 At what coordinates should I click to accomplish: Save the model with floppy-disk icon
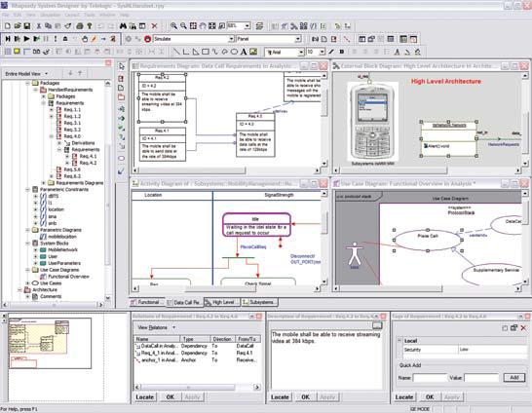pos(27,25)
